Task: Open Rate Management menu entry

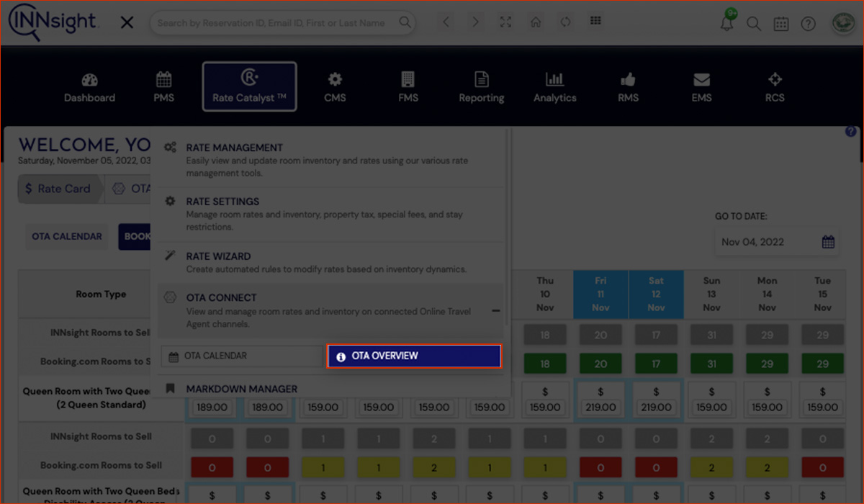Action: (x=331, y=160)
